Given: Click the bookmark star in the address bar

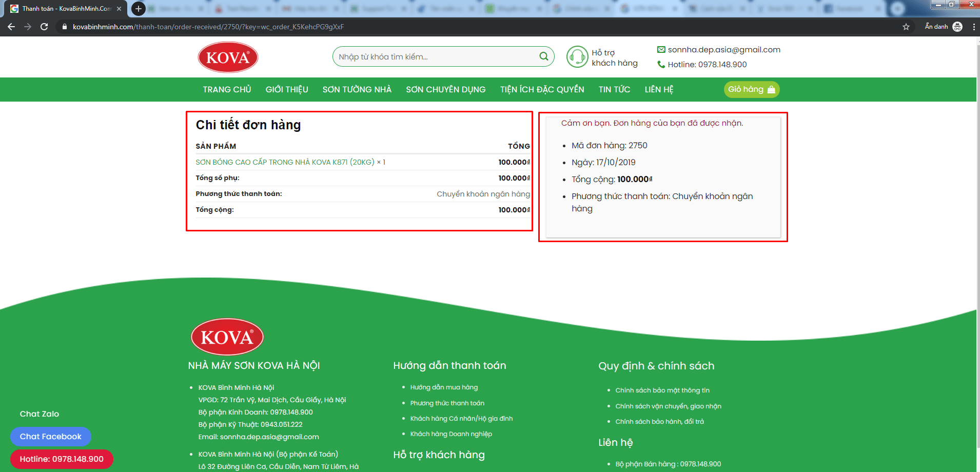Looking at the screenshot, I should (x=906, y=26).
